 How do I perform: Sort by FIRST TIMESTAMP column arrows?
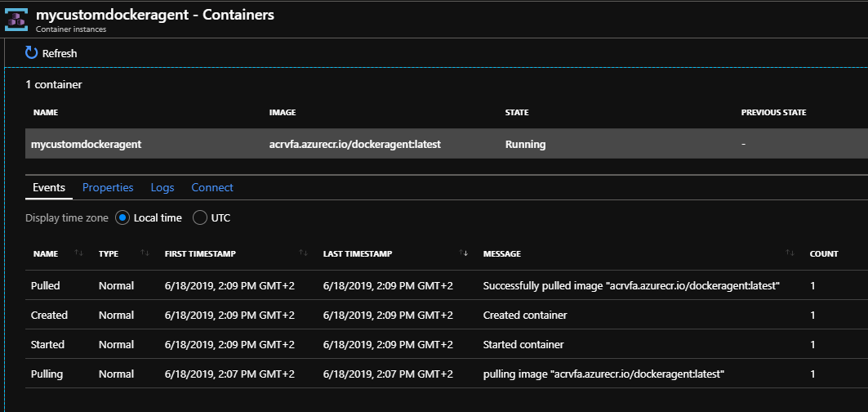click(304, 253)
